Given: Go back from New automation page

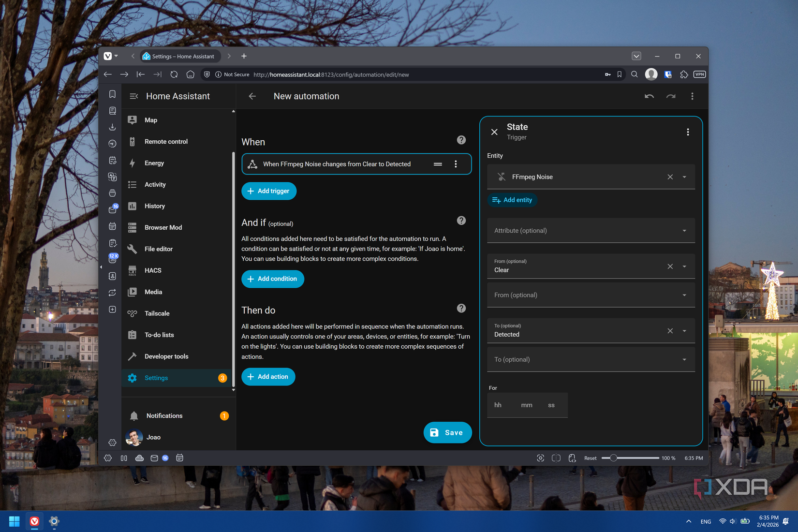Looking at the screenshot, I should (x=252, y=96).
